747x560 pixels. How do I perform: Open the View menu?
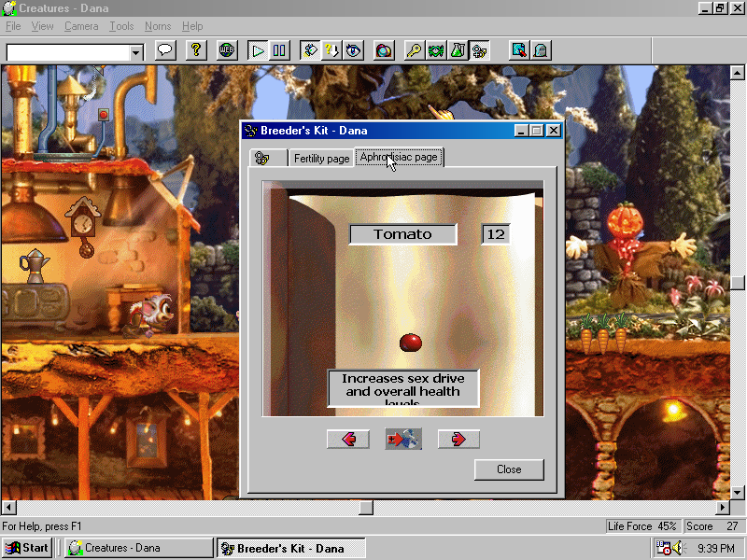pyautogui.click(x=42, y=26)
